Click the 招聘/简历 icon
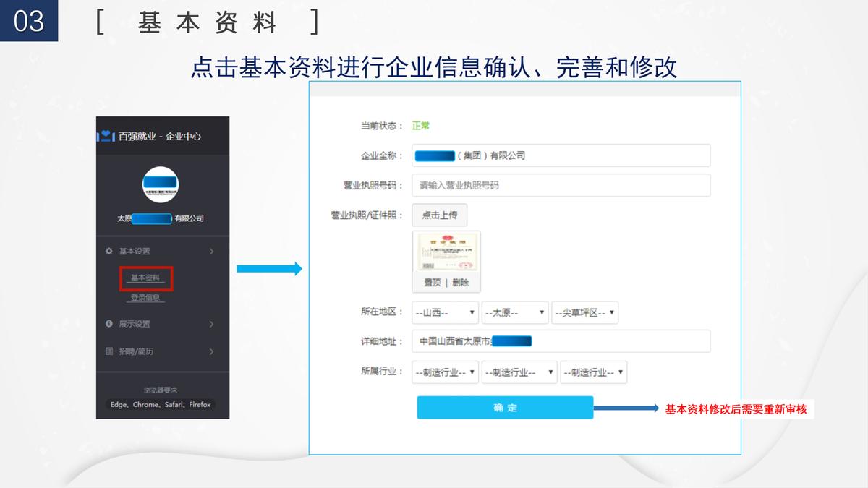The width and height of the screenshot is (868, 488). click(x=109, y=351)
